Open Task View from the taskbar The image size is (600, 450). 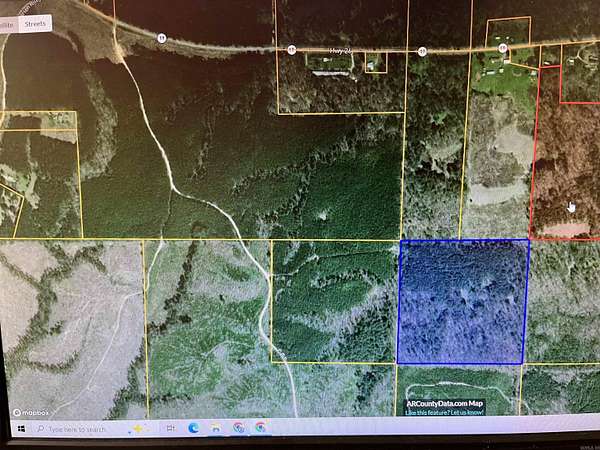pos(171,428)
